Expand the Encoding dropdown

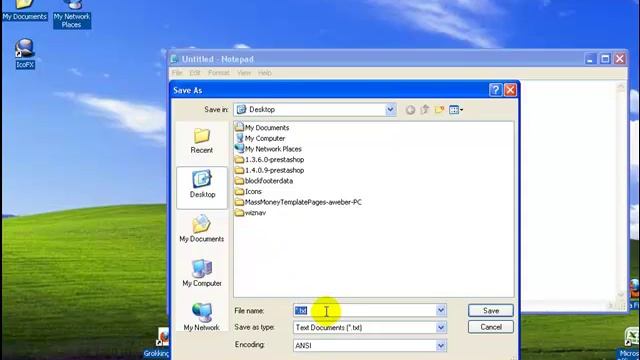pyautogui.click(x=441, y=346)
